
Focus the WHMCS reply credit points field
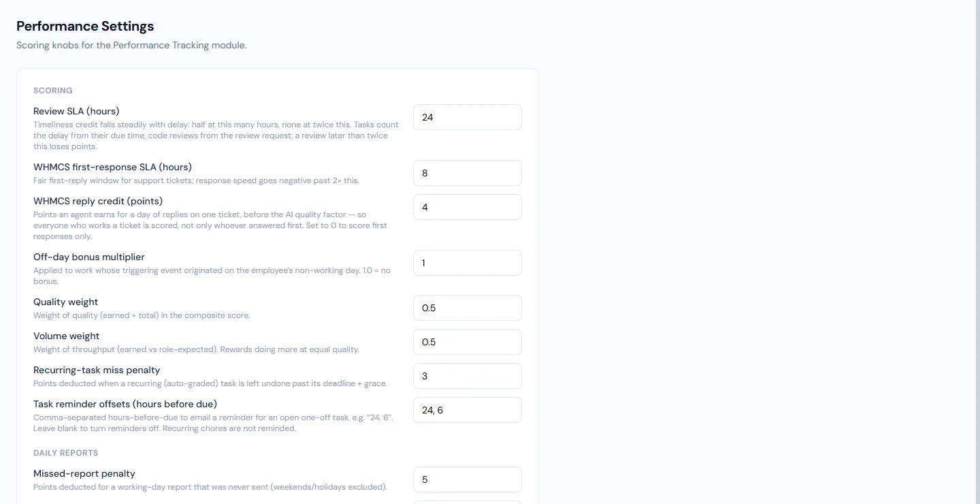point(468,207)
